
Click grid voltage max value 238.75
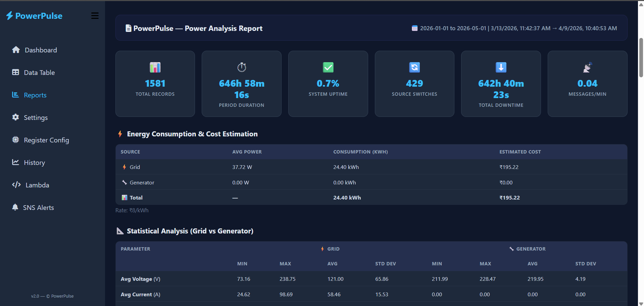(288, 279)
